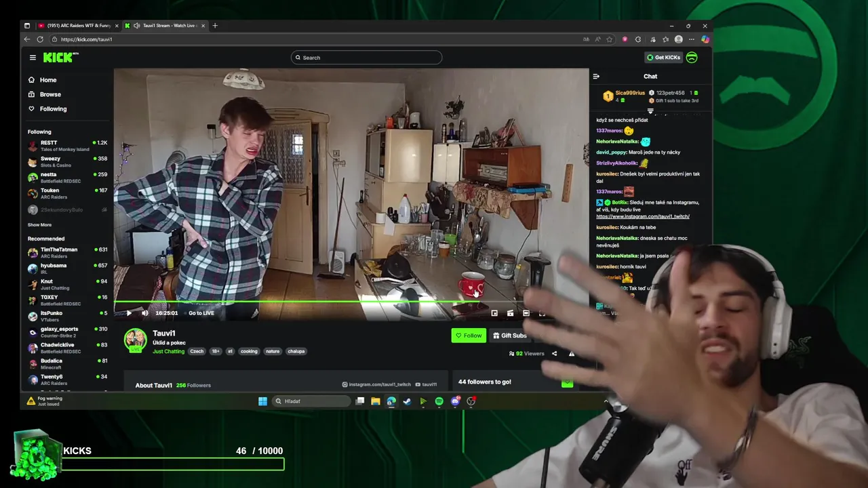Share the stream via share icon
This screenshot has height=488, width=868.
coord(554,354)
